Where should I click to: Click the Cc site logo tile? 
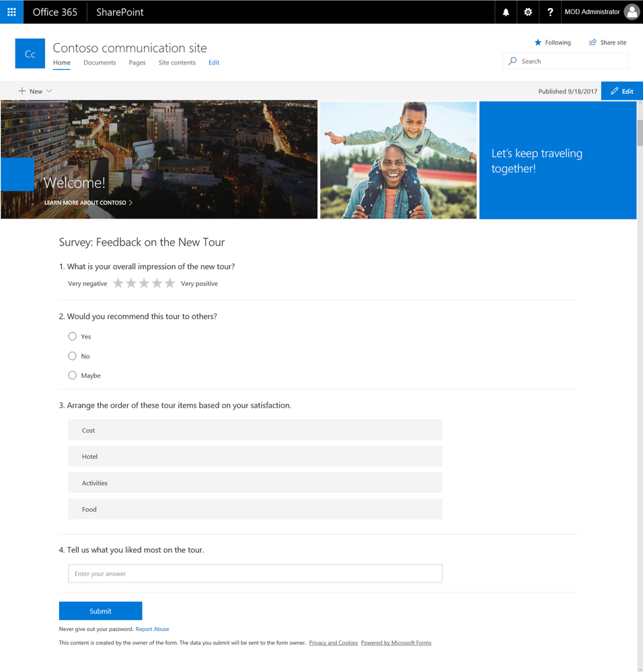pos(30,54)
